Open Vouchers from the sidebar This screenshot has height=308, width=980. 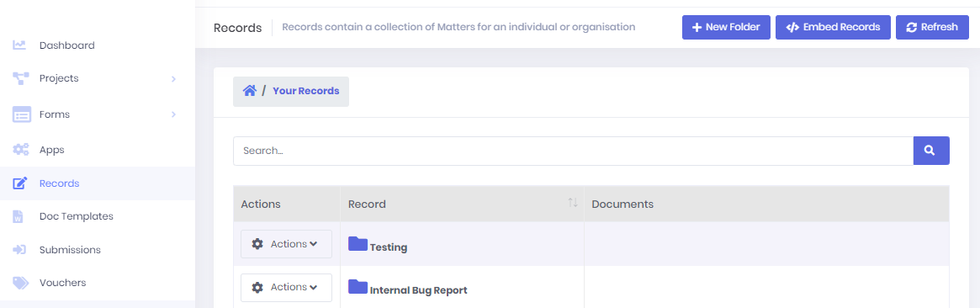click(62, 283)
